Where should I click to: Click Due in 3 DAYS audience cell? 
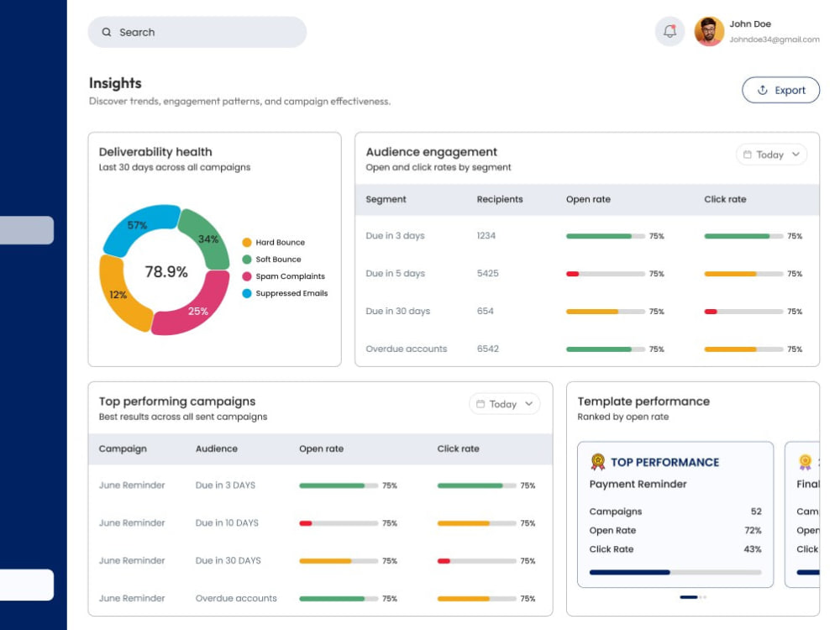coord(225,486)
